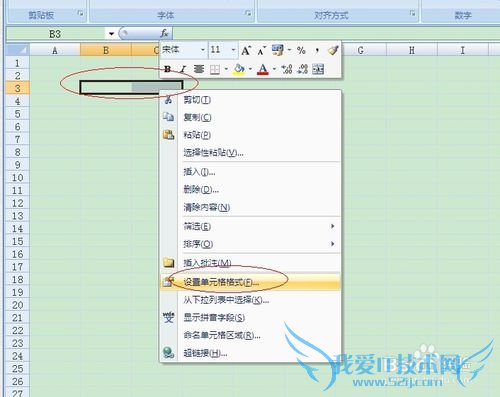
Task: Click the Increase Decimal icon
Action: tap(286, 69)
